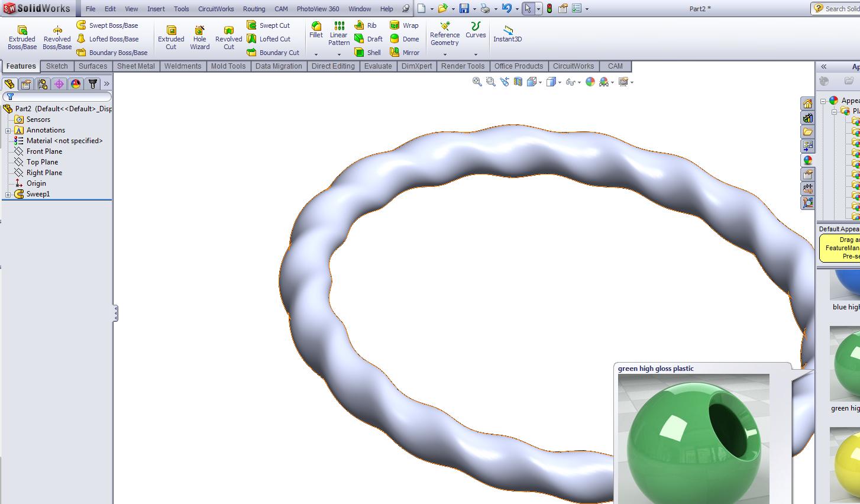
Task: Open the Custom Properties task pane tab
Action: coord(807,175)
